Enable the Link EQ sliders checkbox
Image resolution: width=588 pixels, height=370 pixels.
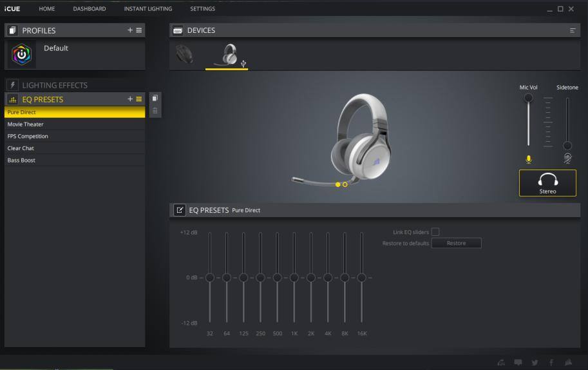(x=435, y=232)
